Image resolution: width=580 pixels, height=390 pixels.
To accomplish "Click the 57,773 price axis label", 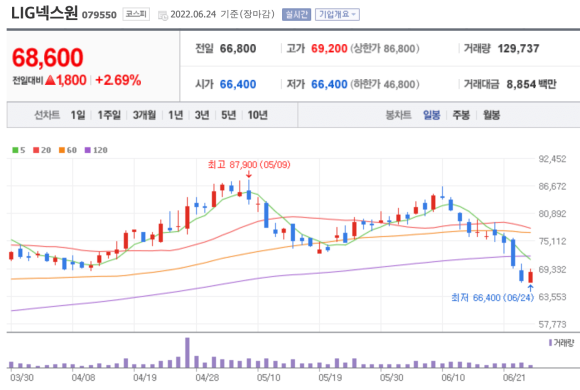I will (552, 325).
